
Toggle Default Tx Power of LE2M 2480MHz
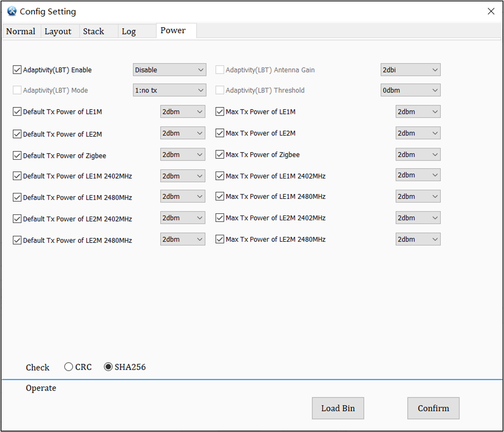point(17,240)
